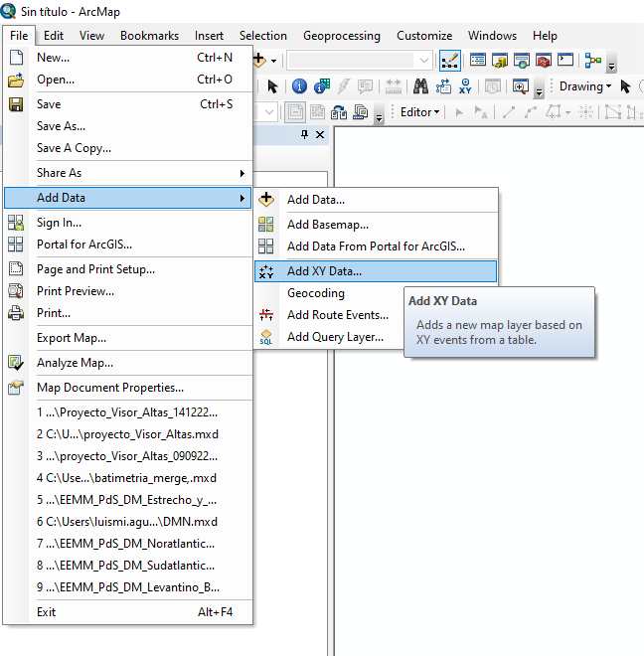Click the Find Route tool icon
The height and width of the screenshot is (656, 644).
coord(443,86)
